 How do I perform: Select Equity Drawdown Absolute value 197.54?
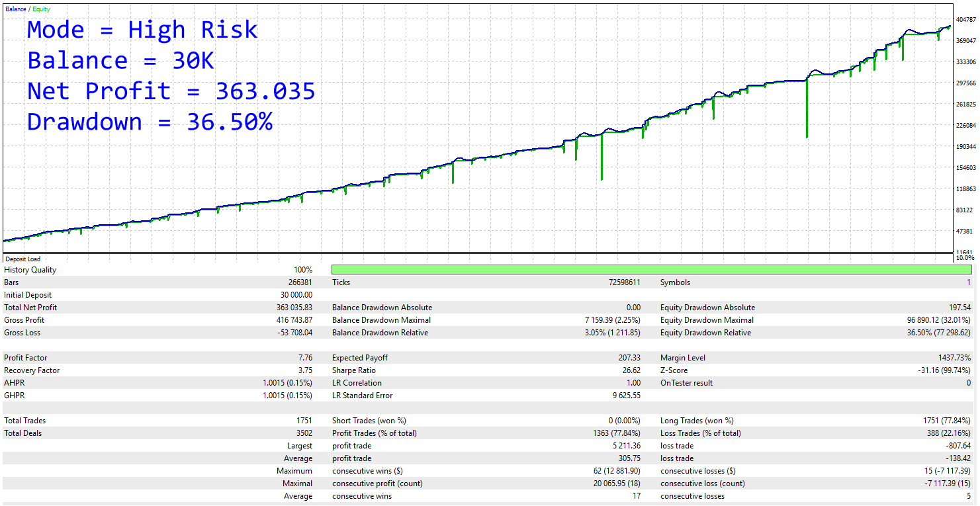[x=959, y=308]
